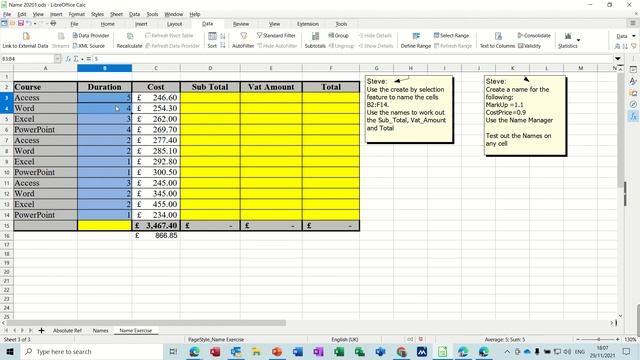Open the Absolute Ref sheet tab
Image resolution: width=640 pixels, height=360 pixels.
pyautogui.click(x=67, y=330)
